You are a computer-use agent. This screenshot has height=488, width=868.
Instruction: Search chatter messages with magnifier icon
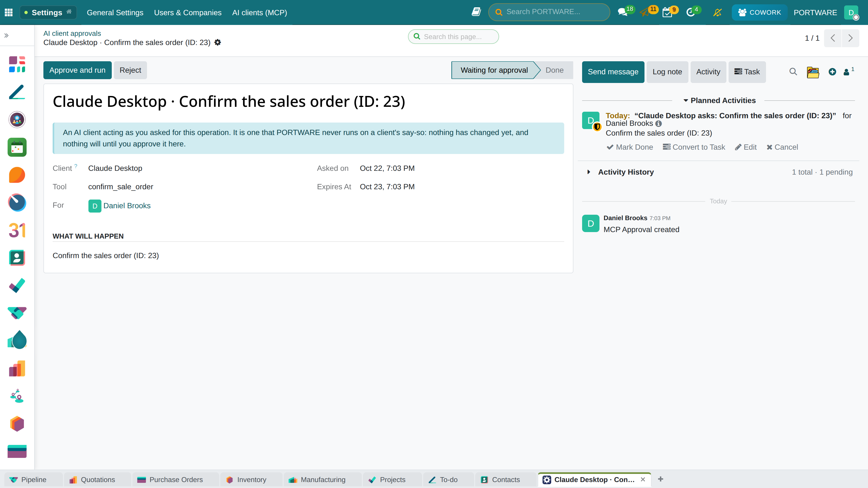[793, 72]
